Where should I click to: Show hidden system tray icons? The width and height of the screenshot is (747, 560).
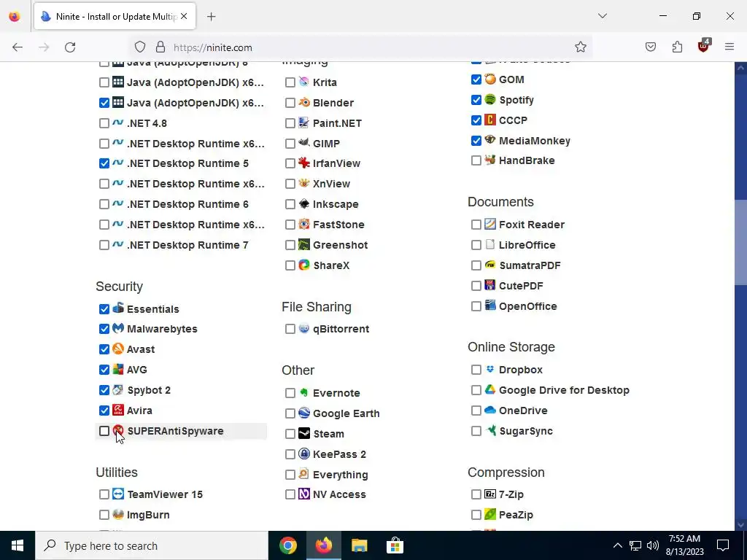coord(617,545)
